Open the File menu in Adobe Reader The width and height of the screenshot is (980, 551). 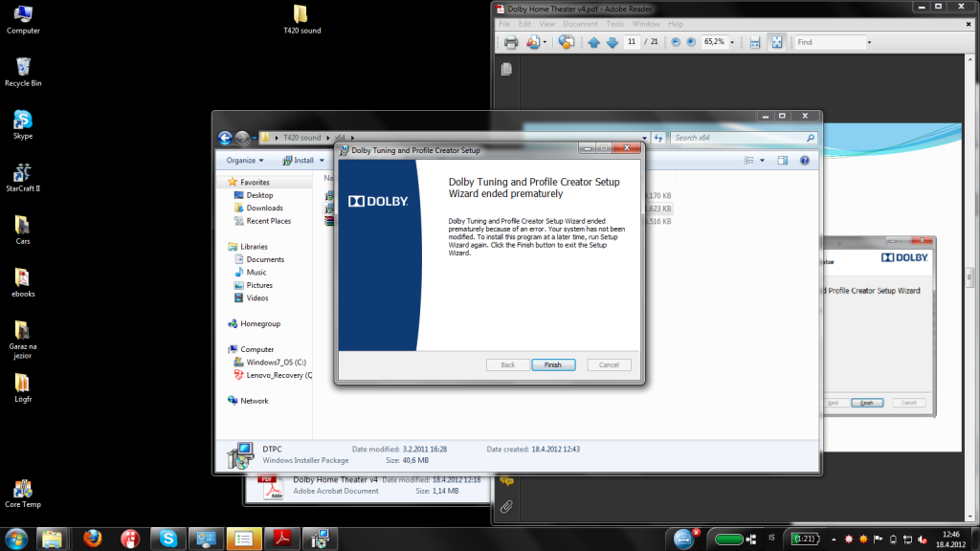point(504,24)
